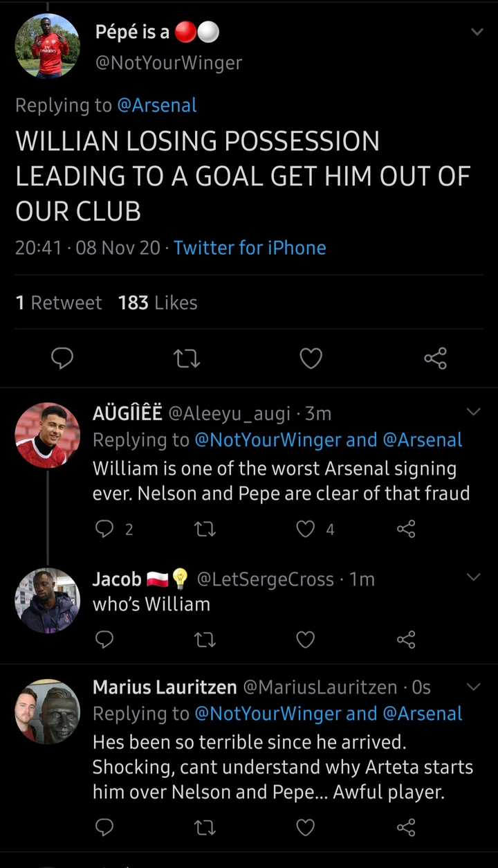Open options chevron on Jacob's reply

pos(473,577)
